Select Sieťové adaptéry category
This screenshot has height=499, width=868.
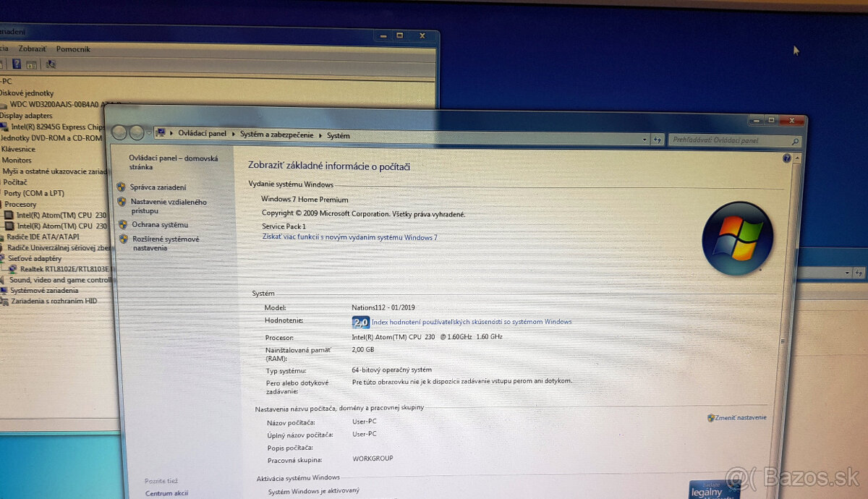tap(35, 258)
